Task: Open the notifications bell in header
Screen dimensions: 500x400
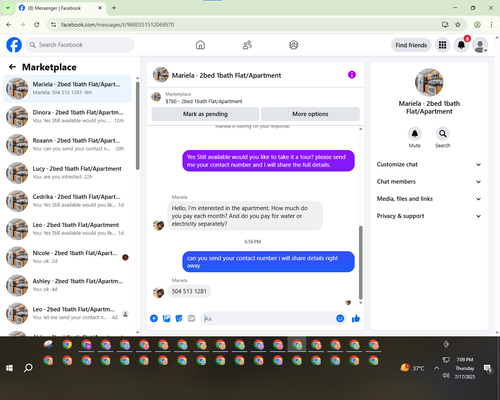Action: (x=461, y=45)
